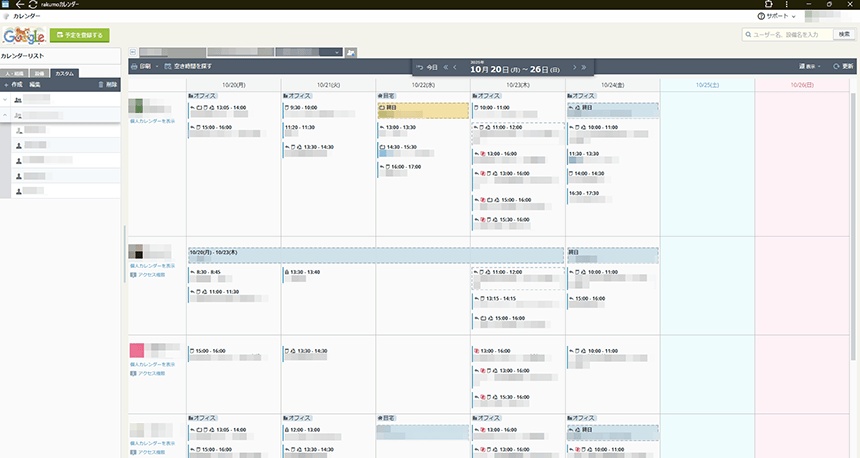Image resolution: width=860 pixels, height=458 pixels.
Task: Expand the first group in calendar list
Action: click(6, 100)
